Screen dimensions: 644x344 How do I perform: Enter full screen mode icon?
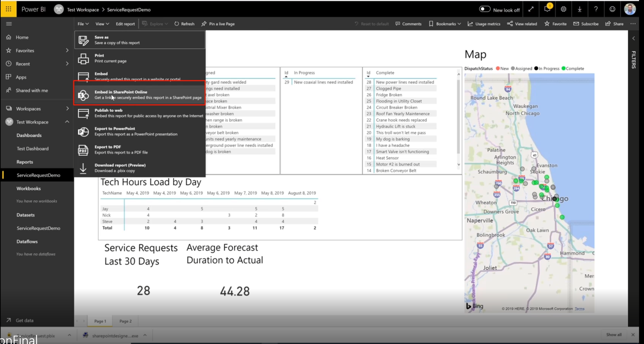click(531, 9)
